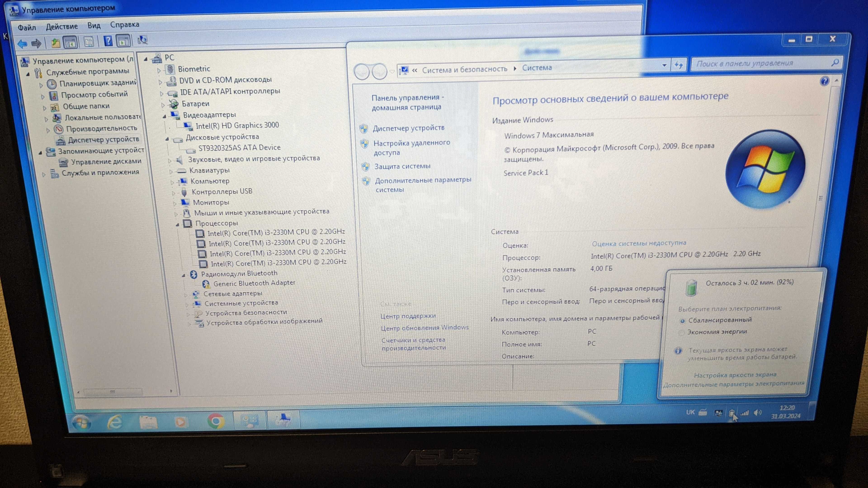Click the Generic Bluetooth Adapter icon
The height and width of the screenshot is (488, 868).
click(x=206, y=284)
